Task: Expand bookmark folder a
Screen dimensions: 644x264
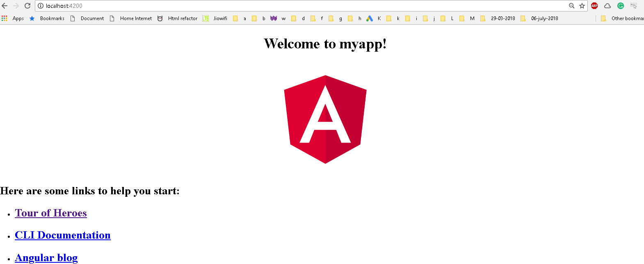Action: pos(240,18)
